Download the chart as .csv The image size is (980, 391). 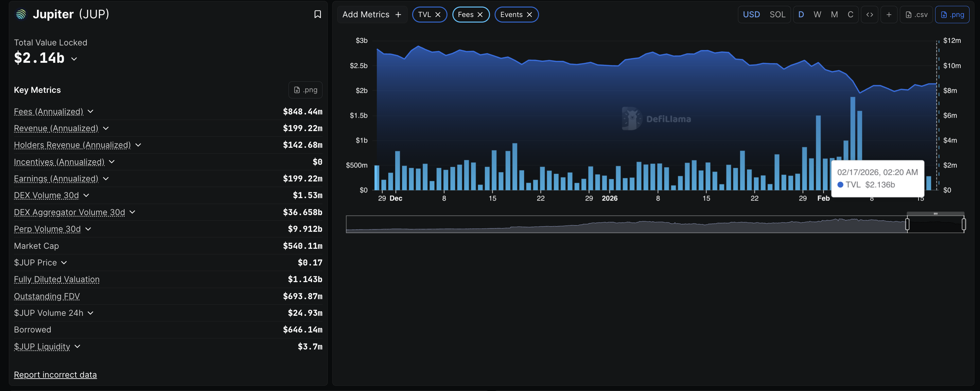click(916, 14)
